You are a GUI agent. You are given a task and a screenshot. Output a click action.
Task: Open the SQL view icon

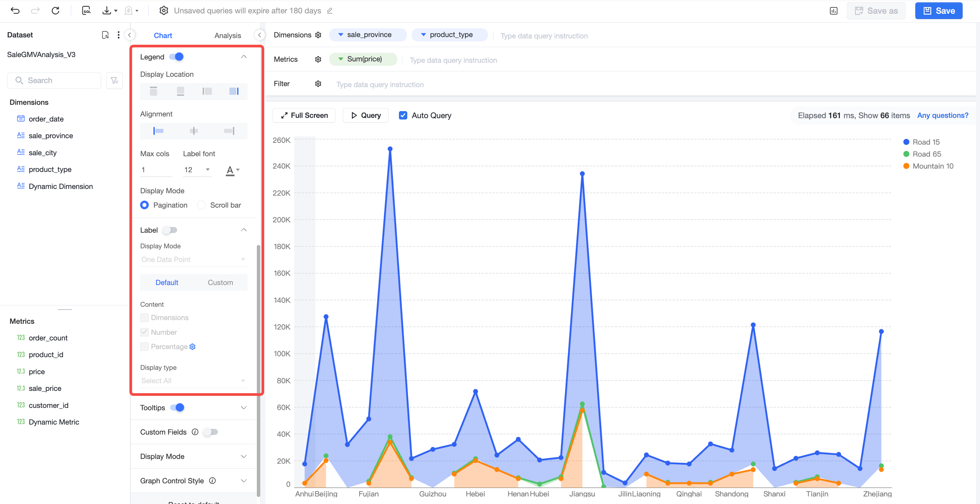[86, 11]
